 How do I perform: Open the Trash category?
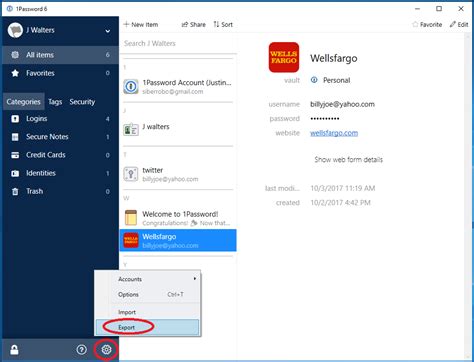pyautogui.click(x=60, y=191)
